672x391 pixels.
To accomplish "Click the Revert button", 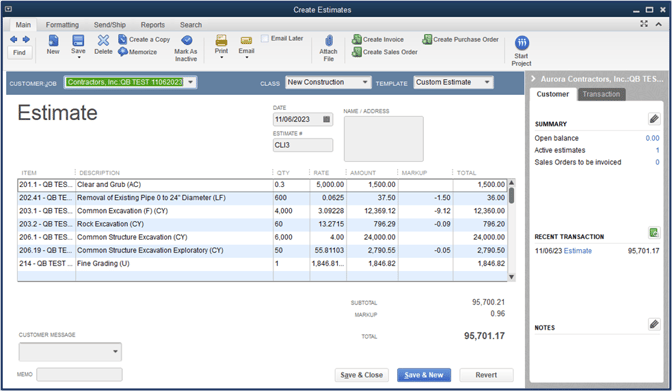I will pyautogui.click(x=486, y=375).
